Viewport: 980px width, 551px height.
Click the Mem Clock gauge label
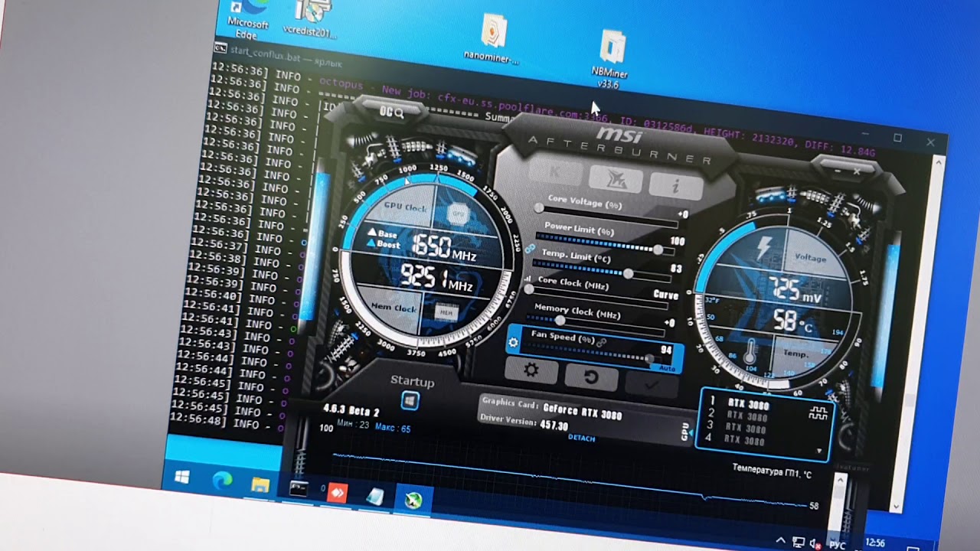point(393,307)
